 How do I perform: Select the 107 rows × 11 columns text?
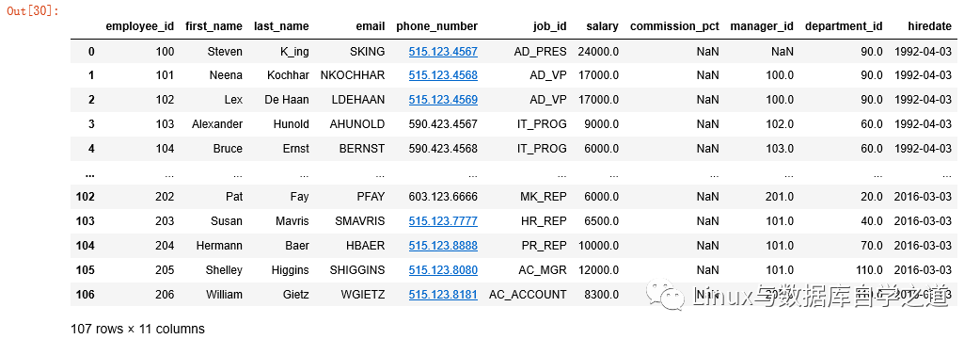[x=137, y=329]
